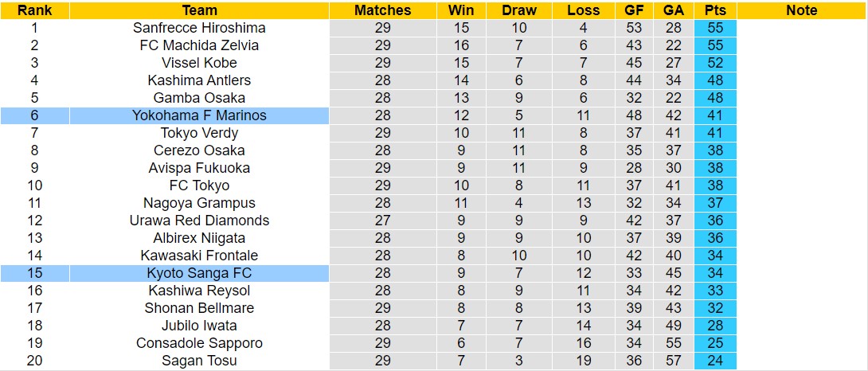The image size is (868, 371).
Task: Click Sagan Tosu's 24 points cell
Action: [714, 361]
